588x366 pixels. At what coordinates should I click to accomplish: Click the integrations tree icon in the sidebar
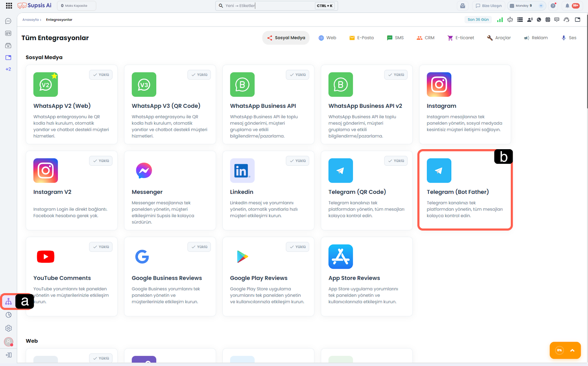[x=8, y=302]
